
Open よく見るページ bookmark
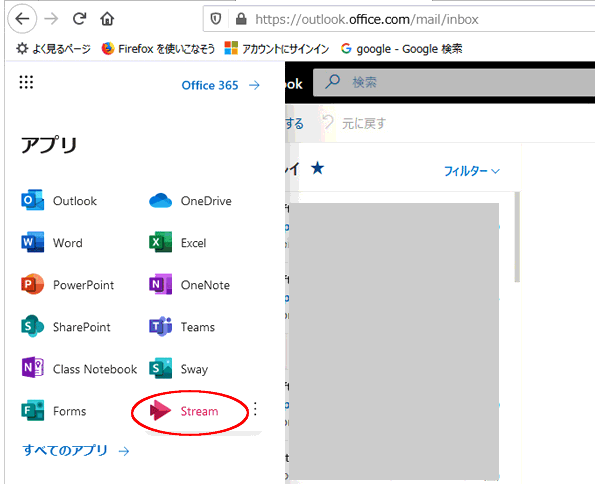(x=54, y=49)
